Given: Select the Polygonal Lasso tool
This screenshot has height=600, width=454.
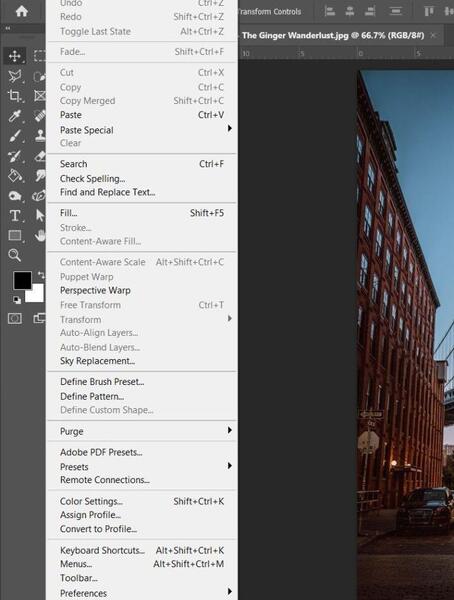Looking at the screenshot, I should [15, 76].
